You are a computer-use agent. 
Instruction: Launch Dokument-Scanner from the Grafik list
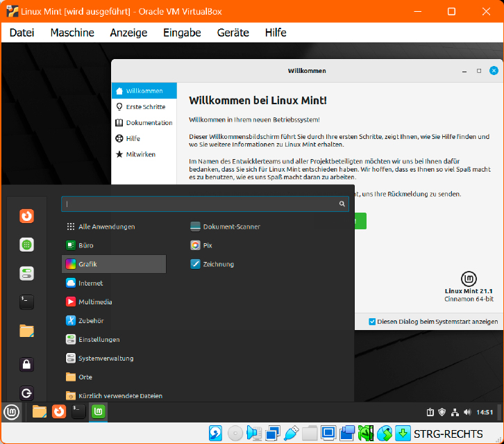225,227
